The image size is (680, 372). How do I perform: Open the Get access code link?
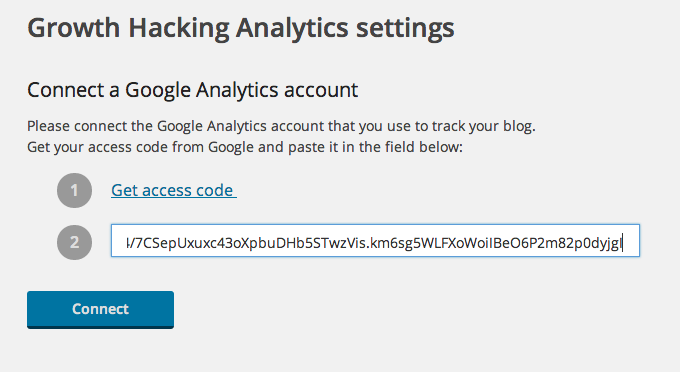click(173, 190)
